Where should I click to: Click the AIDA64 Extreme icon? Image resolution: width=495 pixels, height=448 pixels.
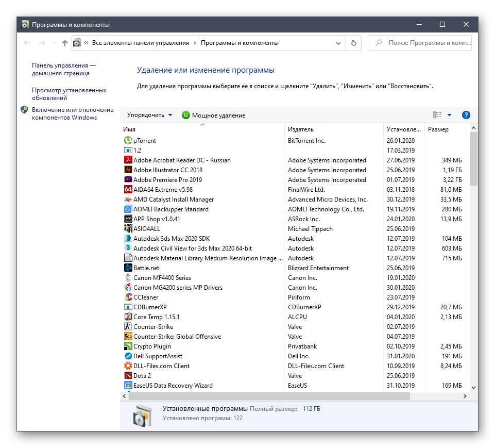128,190
